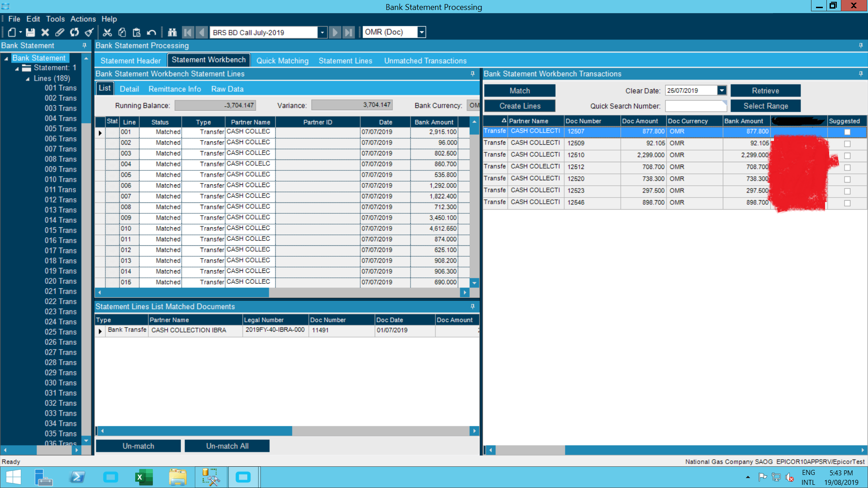Click the Retrieve button
868x488 pixels.
coord(765,90)
